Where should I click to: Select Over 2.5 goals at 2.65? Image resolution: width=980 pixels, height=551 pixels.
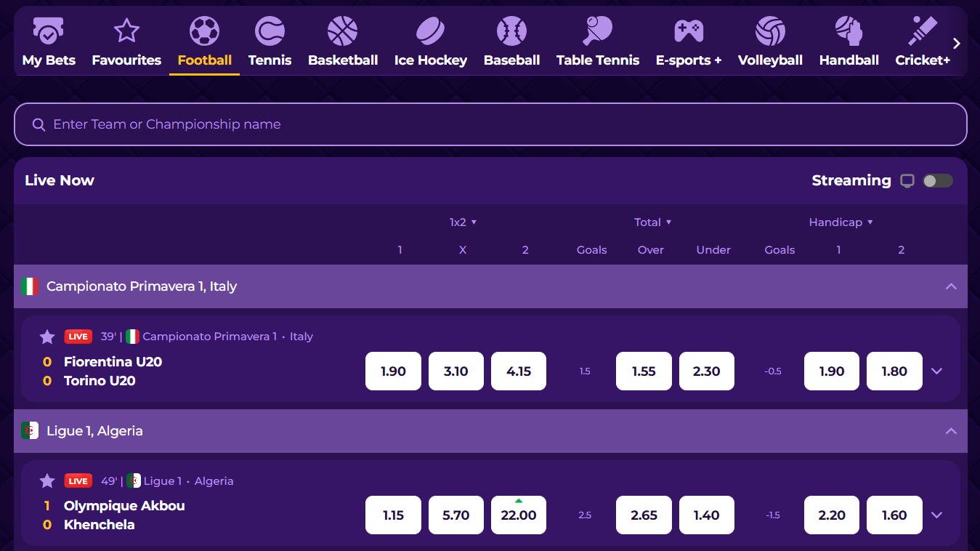pos(644,515)
